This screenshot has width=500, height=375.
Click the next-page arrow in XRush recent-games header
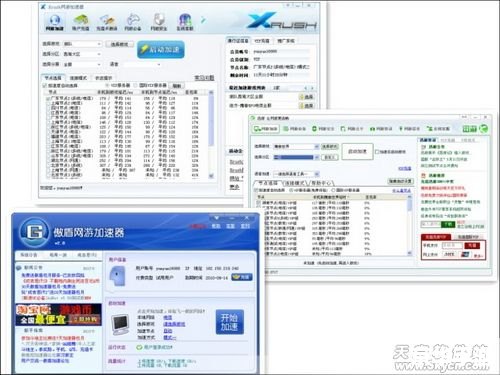[312, 88]
